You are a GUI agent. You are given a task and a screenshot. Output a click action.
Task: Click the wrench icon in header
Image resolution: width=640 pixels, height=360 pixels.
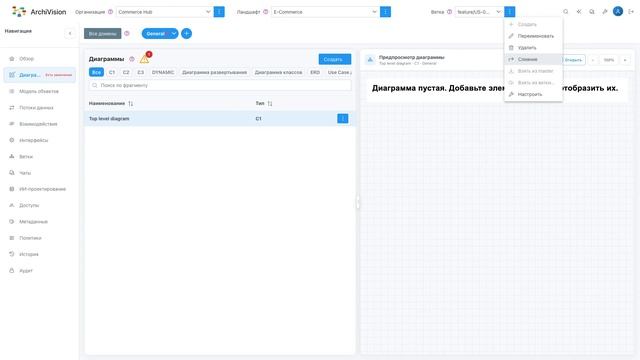click(605, 12)
